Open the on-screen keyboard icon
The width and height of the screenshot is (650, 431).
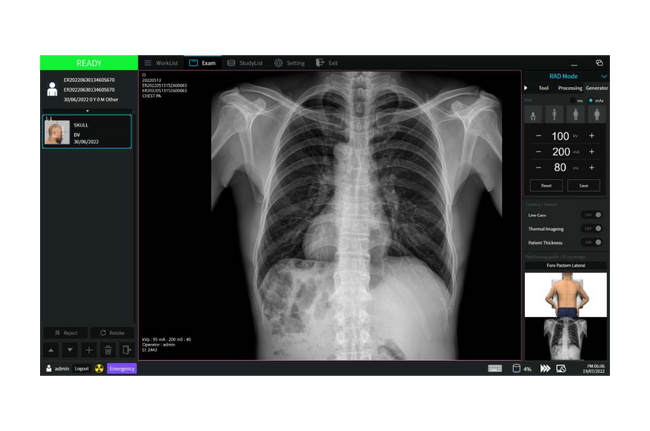tap(494, 368)
